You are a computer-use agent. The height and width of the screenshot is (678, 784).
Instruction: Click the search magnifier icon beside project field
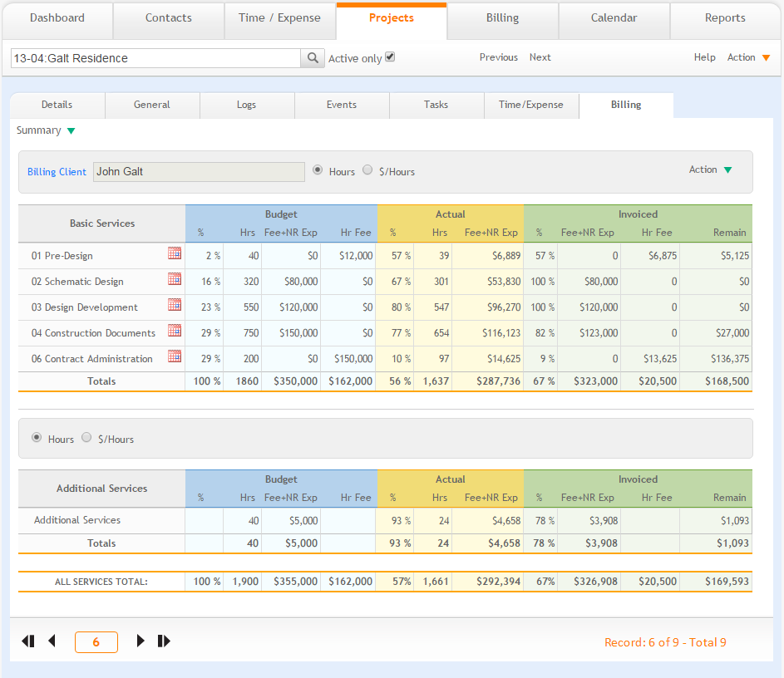coord(313,58)
